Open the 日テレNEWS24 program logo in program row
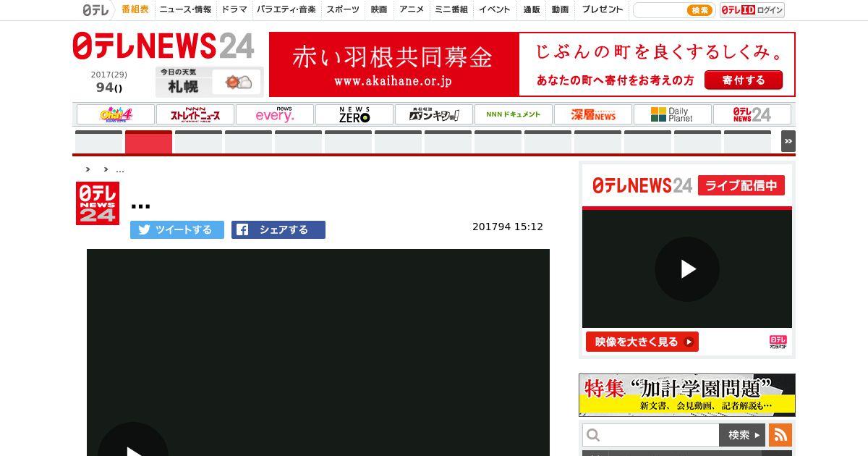868x456 pixels. [752, 114]
